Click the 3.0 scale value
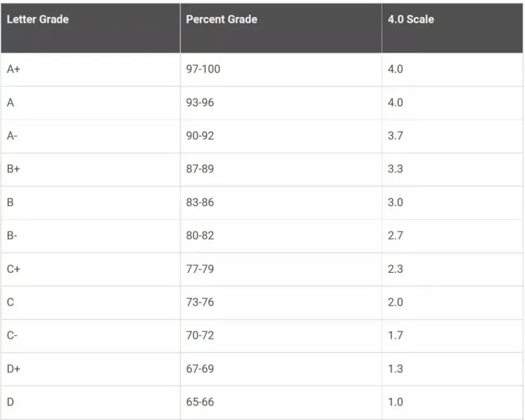Screen dimensions: 525x420 pos(395,203)
